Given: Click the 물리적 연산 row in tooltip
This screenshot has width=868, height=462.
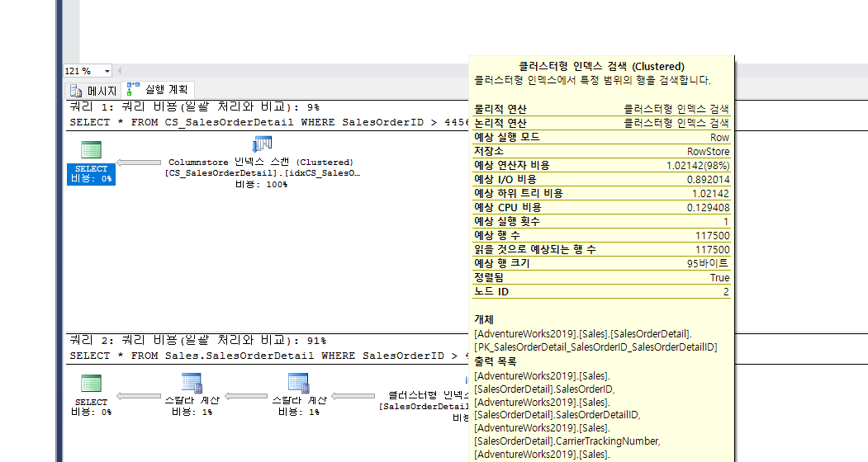Looking at the screenshot, I should coord(602,109).
